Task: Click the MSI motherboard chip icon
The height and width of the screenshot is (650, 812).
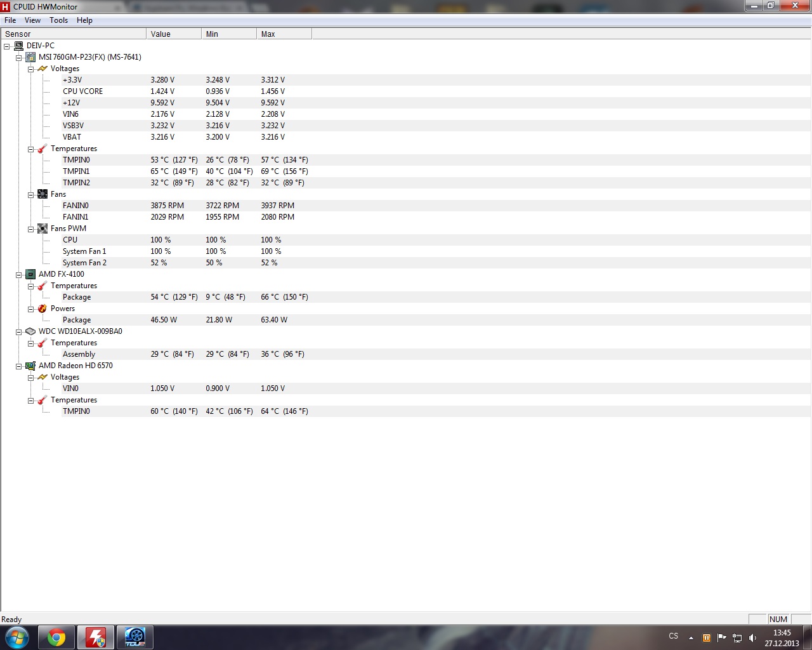Action: point(30,57)
